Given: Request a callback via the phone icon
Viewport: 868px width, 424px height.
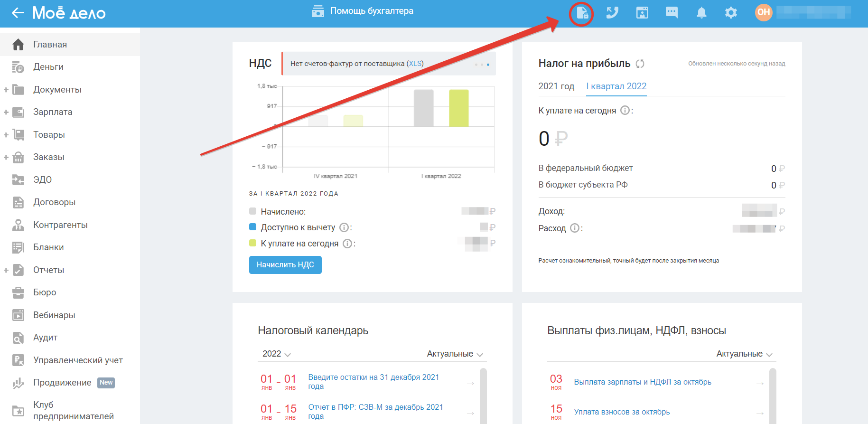Looking at the screenshot, I should pyautogui.click(x=612, y=13).
